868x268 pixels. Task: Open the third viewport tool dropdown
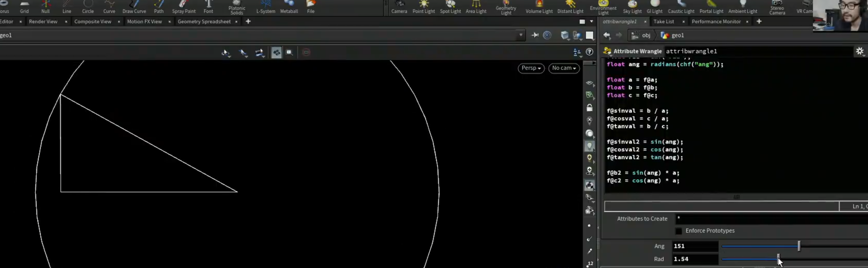pyautogui.click(x=259, y=52)
